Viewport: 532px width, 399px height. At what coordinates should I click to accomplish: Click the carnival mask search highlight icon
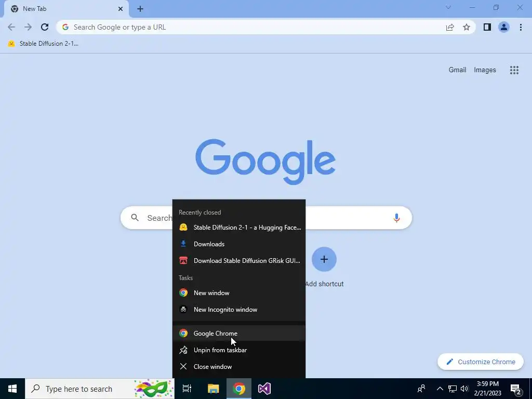tap(154, 389)
